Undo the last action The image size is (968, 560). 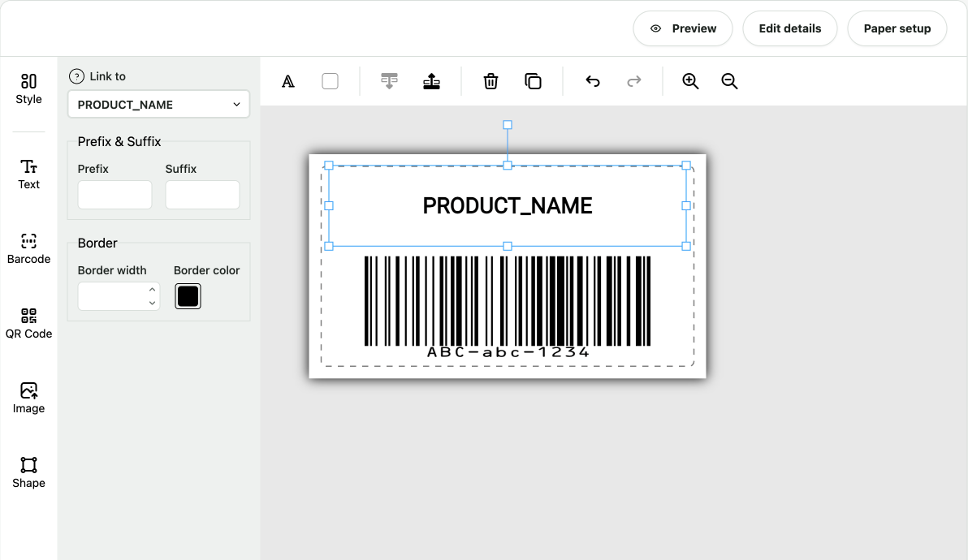coord(593,81)
